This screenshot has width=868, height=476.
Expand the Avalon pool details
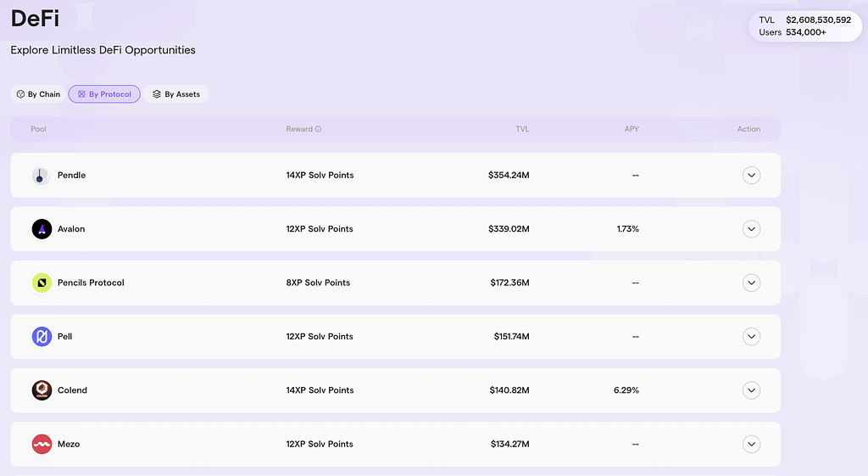pyautogui.click(x=751, y=229)
